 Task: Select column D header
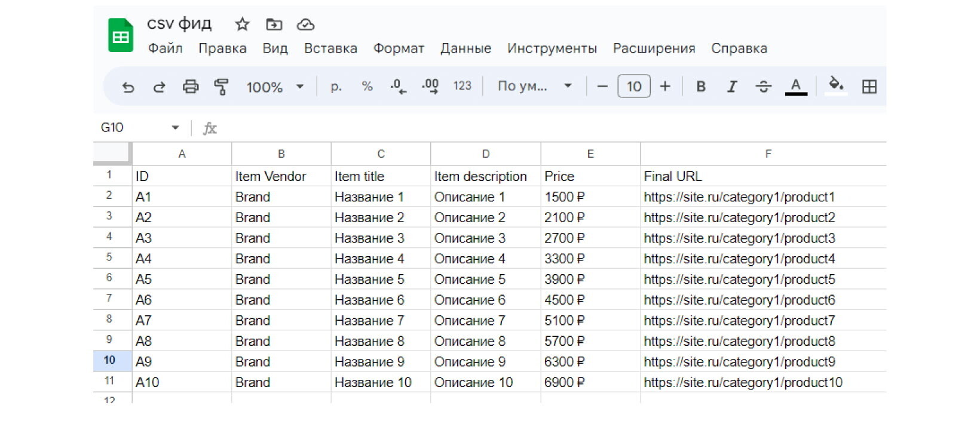click(x=486, y=153)
